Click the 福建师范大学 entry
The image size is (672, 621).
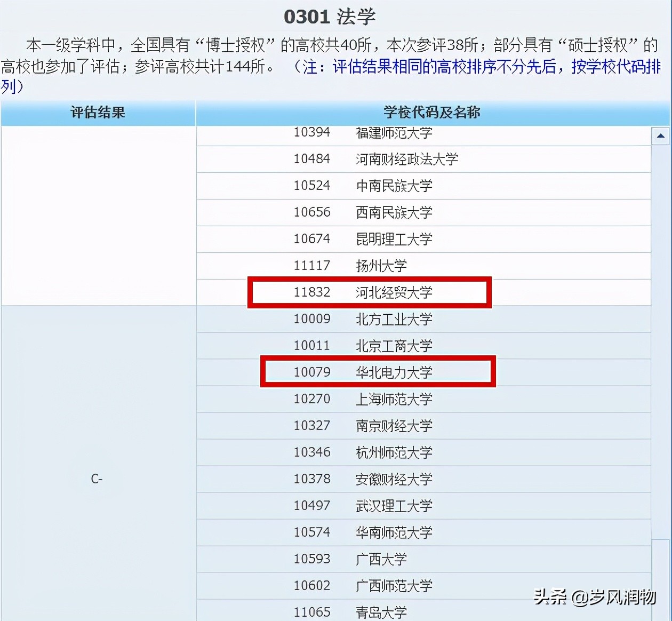pyautogui.click(x=394, y=133)
